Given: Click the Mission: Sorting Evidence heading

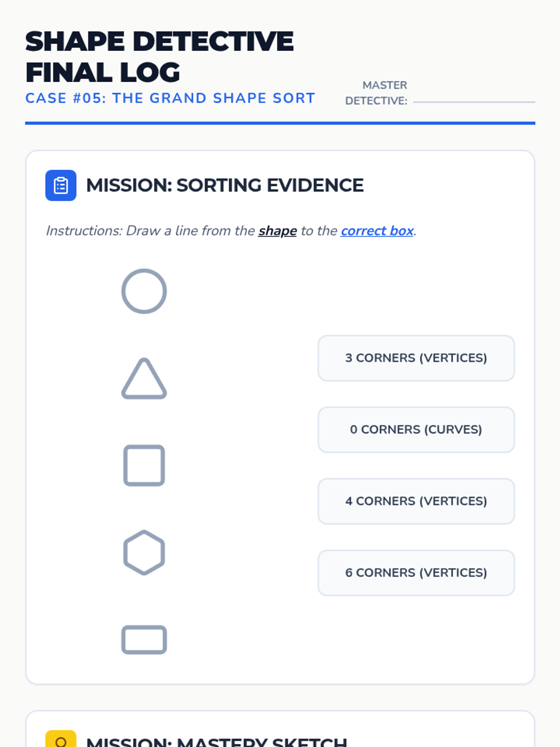Looking at the screenshot, I should click(x=224, y=185).
